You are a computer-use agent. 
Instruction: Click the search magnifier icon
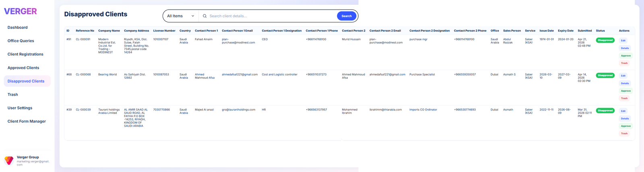click(x=205, y=16)
